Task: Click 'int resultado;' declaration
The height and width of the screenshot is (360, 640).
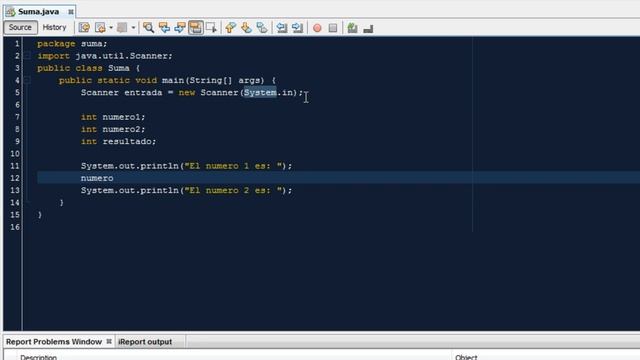Action: point(118,142)
